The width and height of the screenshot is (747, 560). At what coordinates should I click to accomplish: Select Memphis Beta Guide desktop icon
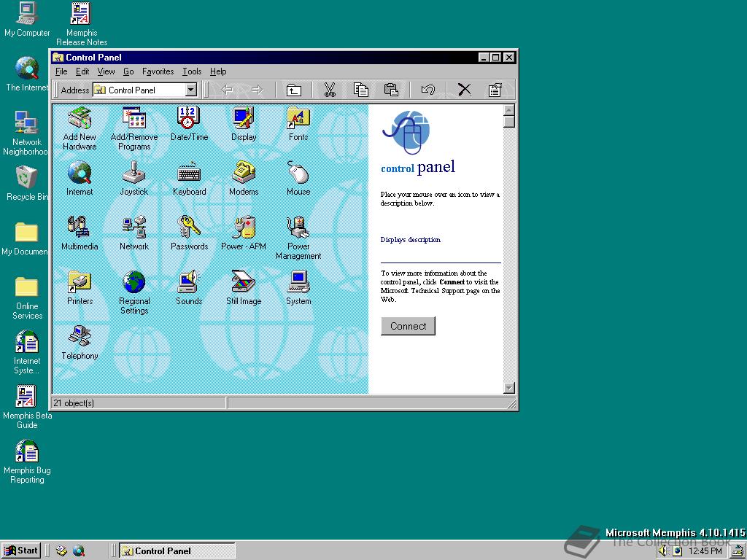point(27,407)
